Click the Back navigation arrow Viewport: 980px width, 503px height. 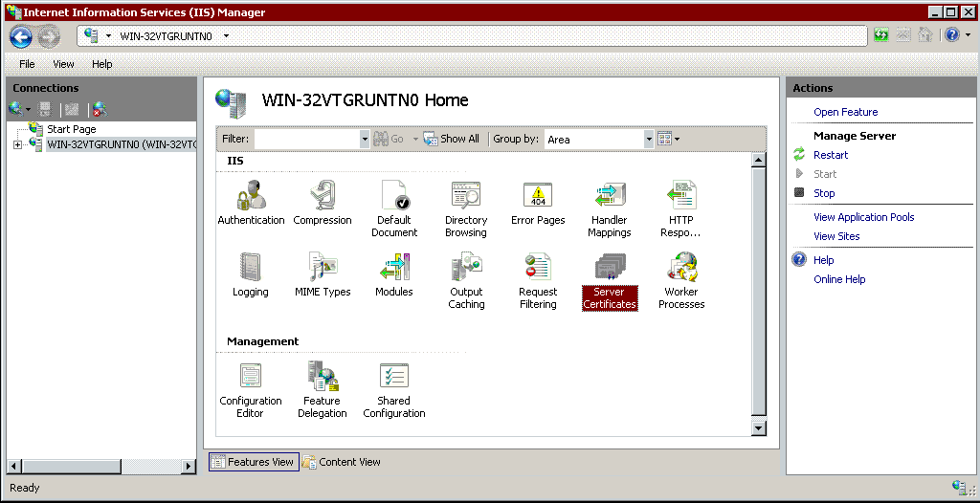pos(21,37)
